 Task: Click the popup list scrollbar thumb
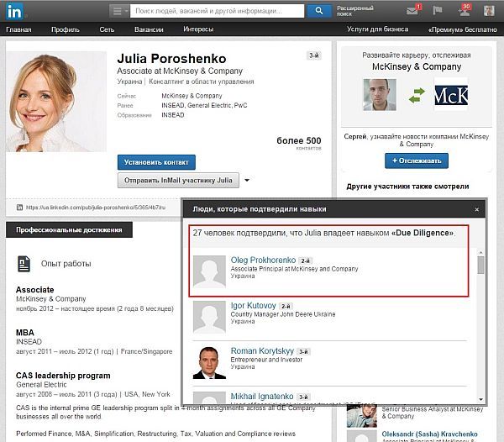pyautogui.click(x=480, y=266)
